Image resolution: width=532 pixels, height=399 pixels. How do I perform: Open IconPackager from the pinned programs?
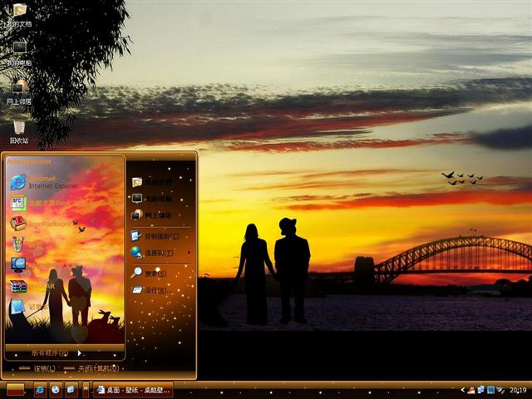point(42,224)
